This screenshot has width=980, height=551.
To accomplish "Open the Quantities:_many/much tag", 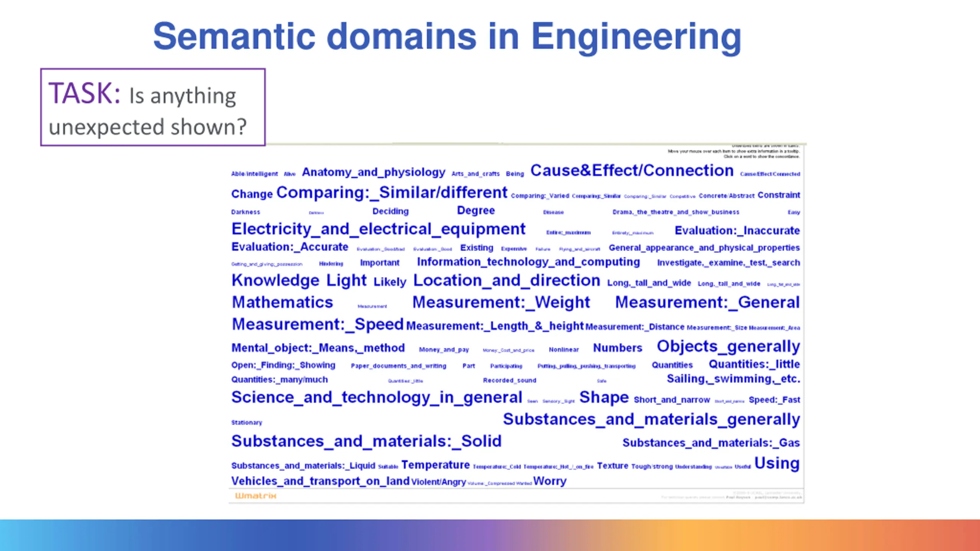I will tap(279, 380).
